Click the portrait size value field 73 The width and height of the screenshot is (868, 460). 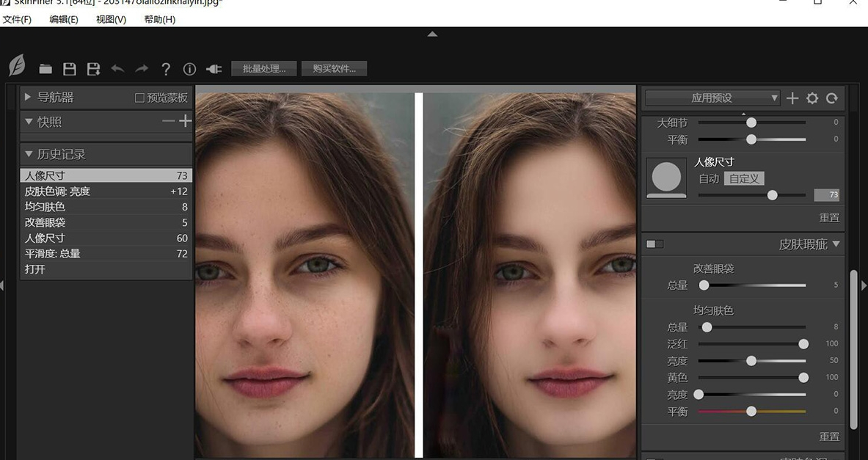pyautogui.click(x=826, y=195)
